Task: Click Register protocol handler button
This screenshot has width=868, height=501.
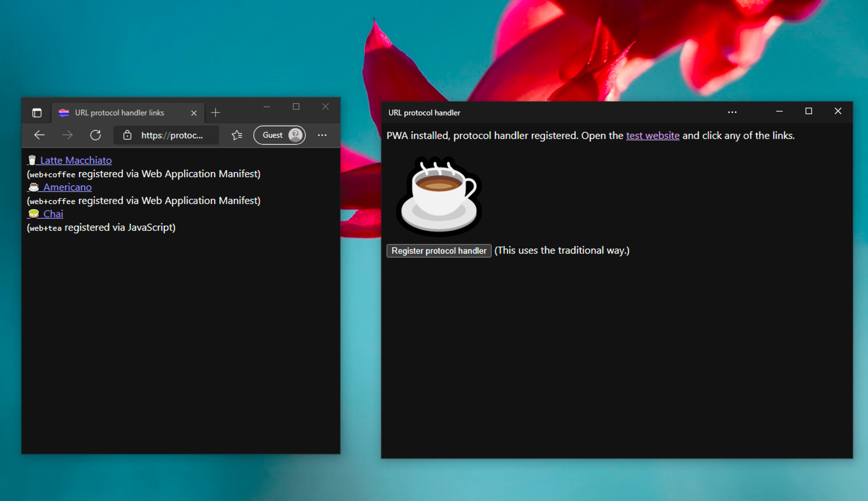Action: click(439, 250)
